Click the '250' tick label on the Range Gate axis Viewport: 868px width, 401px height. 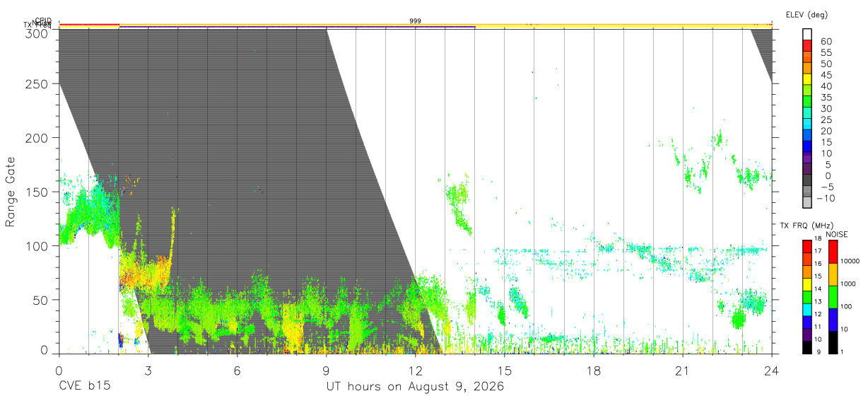[x=36, y=83]
